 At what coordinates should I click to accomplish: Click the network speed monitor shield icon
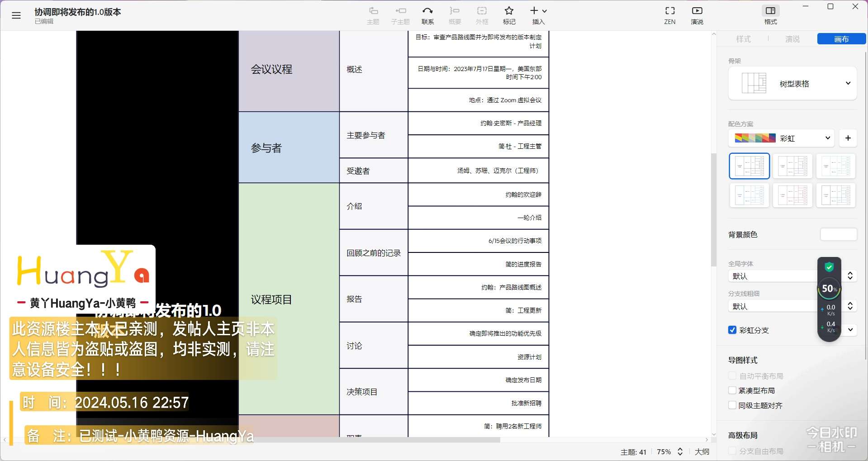[x=829, y=267]
